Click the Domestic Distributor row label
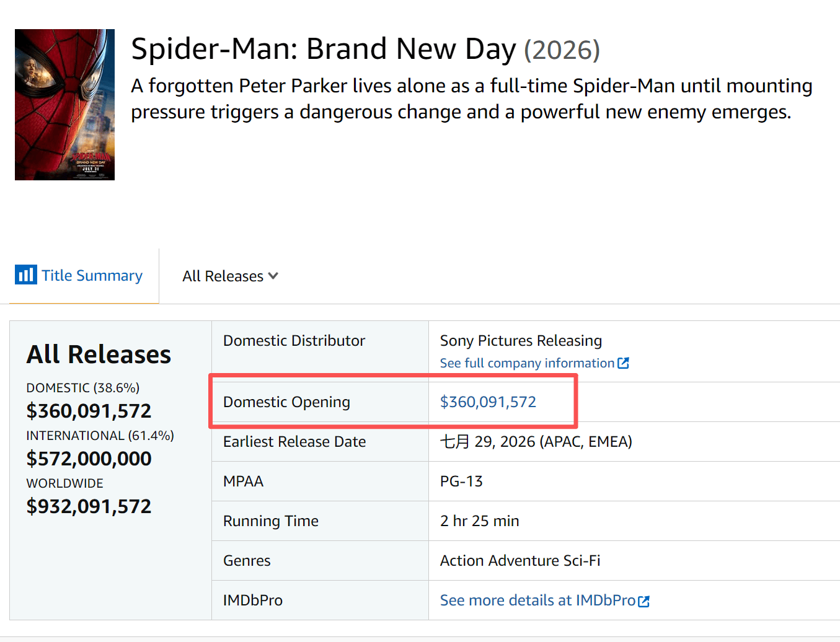Screen dimensions: 840x642 point(294,341)
